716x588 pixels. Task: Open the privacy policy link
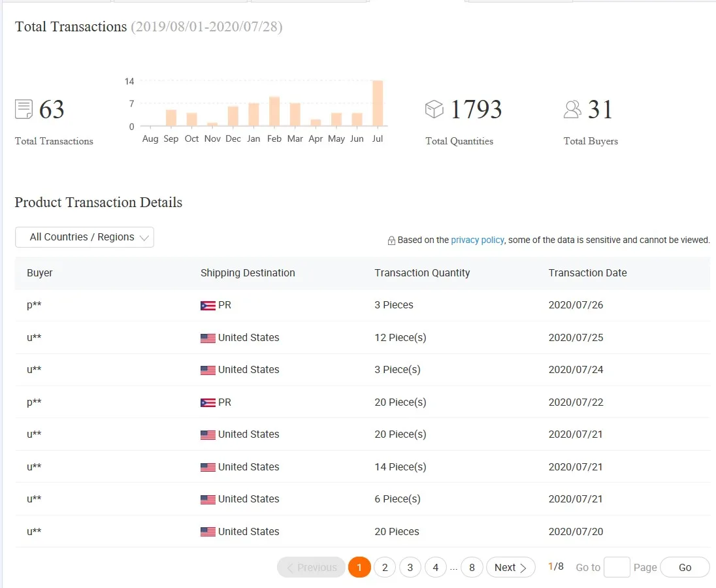click(x=477, y=240)
